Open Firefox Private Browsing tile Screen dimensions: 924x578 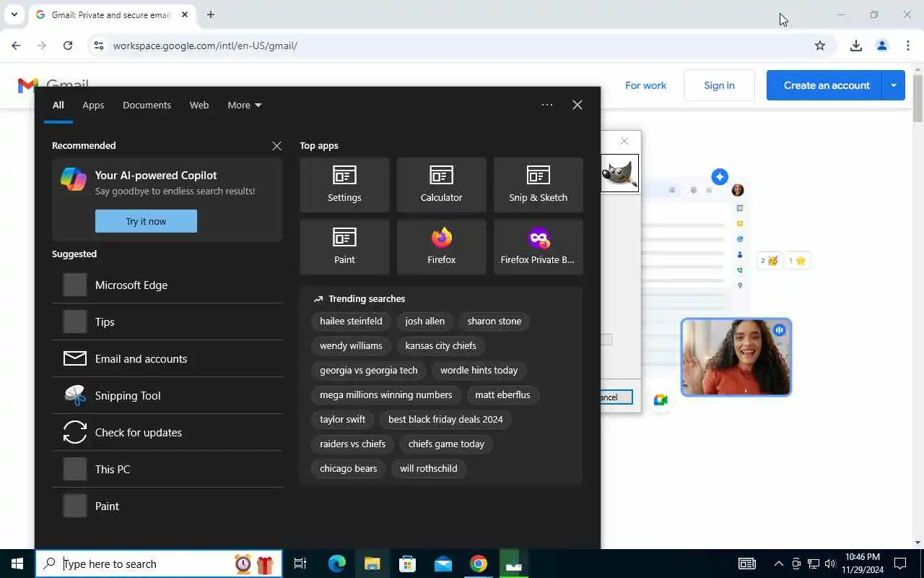pos(538,247)
